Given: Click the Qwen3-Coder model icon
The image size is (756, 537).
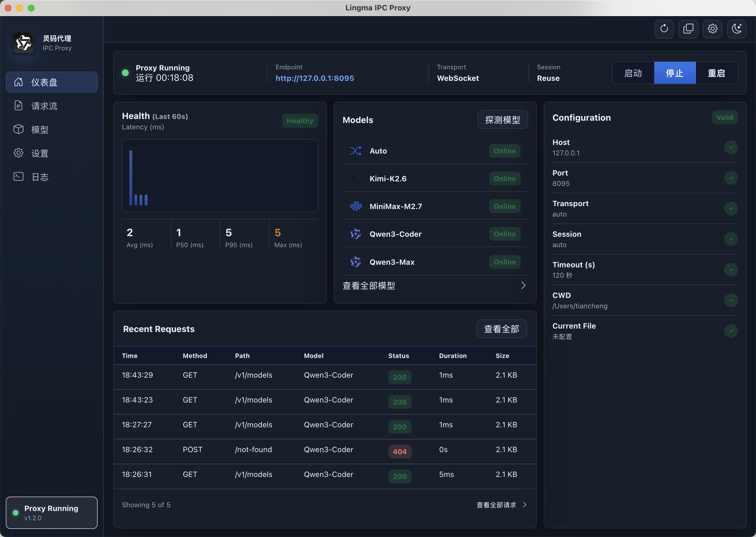Looking at the screenshot, I should tap(355, 234).
